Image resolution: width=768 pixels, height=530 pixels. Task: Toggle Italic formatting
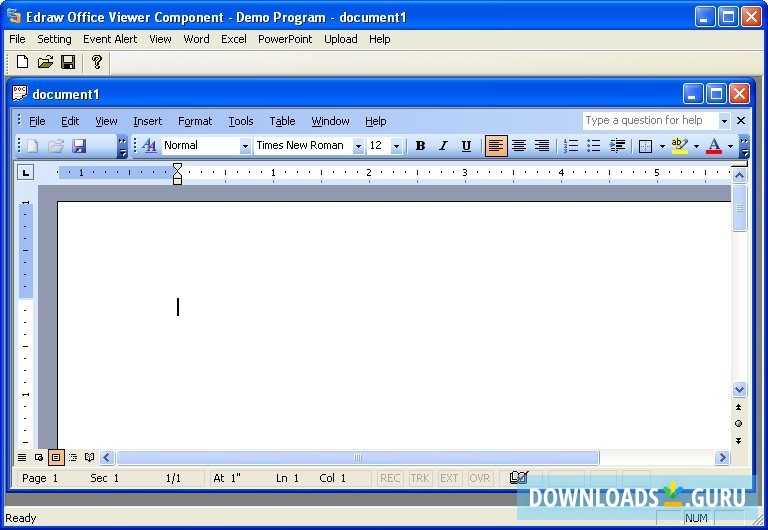tap(443, 145)
